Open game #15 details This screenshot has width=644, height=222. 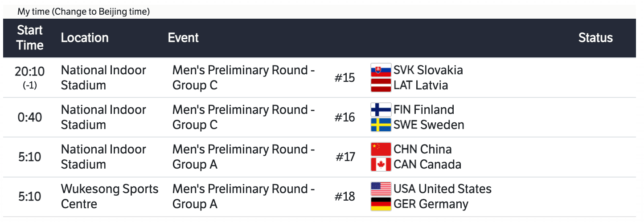click(345, 78)
